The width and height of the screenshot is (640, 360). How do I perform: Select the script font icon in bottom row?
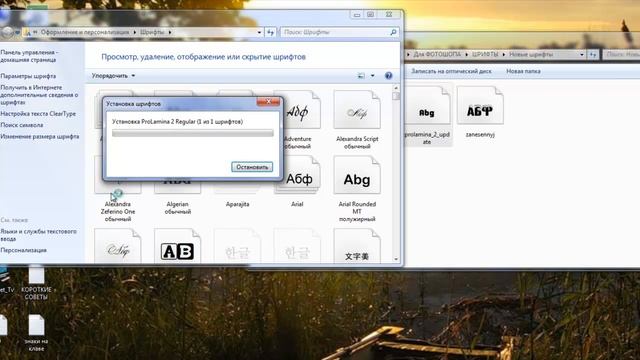pos(118,246)
